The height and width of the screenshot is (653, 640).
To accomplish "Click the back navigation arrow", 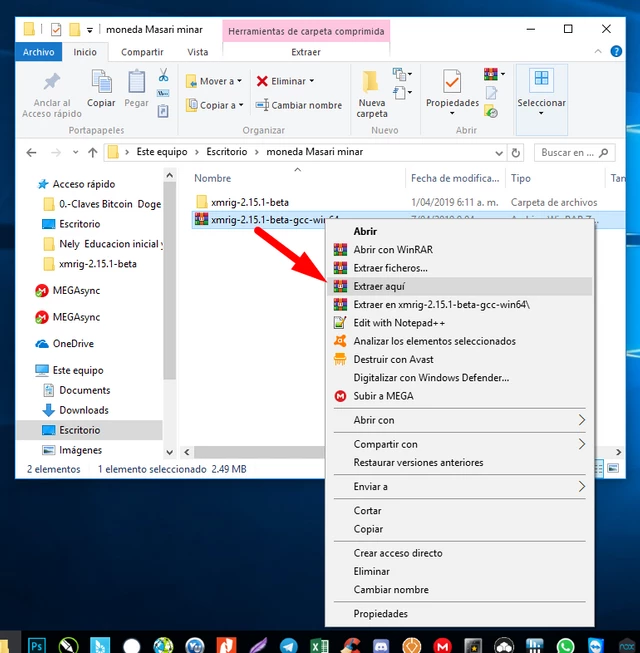I will point(31,153).
